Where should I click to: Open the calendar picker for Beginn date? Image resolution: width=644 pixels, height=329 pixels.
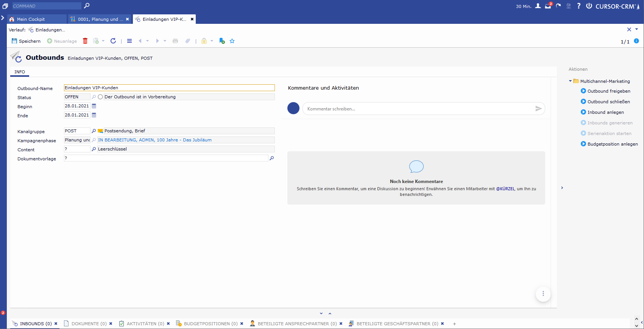coord(94,106)
